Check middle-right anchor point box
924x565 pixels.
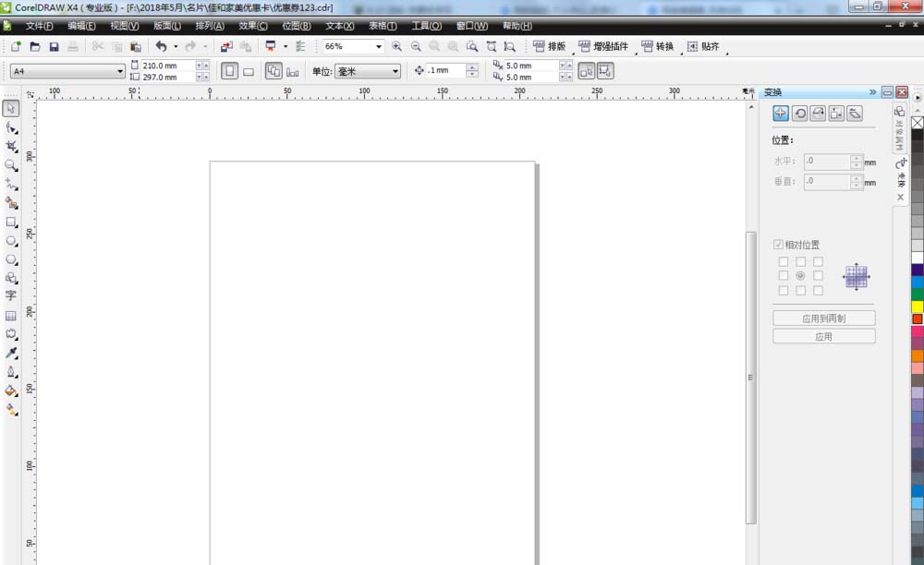(818, 275)
